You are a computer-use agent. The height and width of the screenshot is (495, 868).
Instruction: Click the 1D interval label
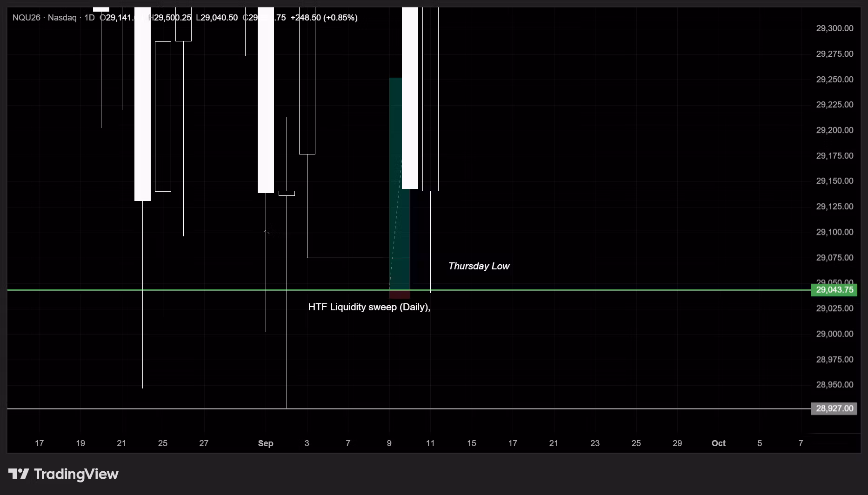point(89,18)
